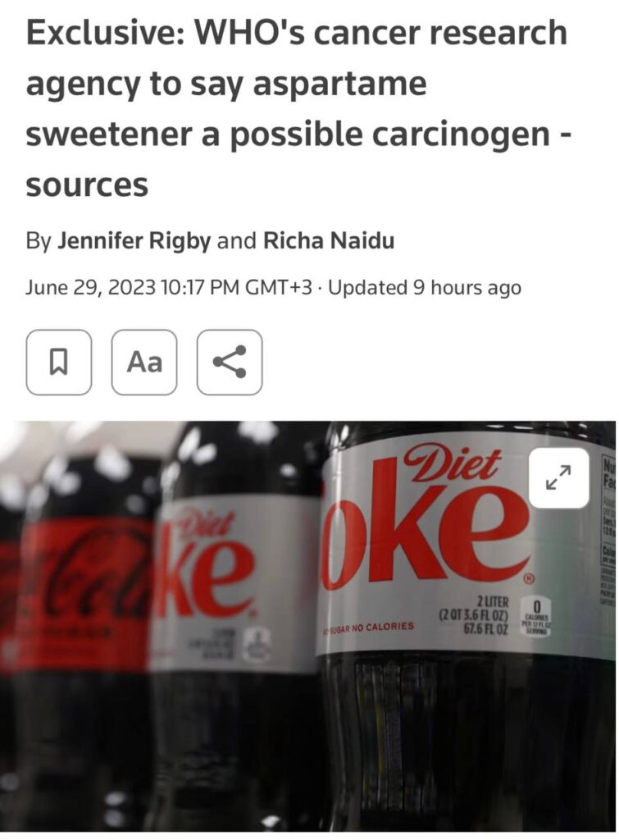The height and width of the screenshot is (840, 619).
Task: Click the 'Updated 9 hours ago' text
Action: [x=424, y=288]
